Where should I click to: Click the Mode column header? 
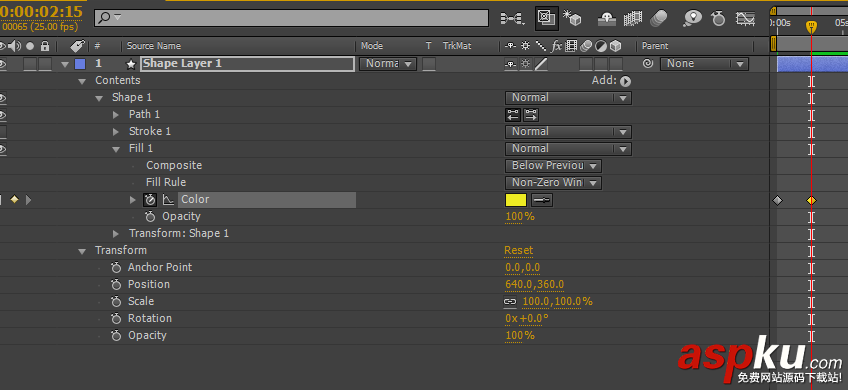tap(372, 46)
